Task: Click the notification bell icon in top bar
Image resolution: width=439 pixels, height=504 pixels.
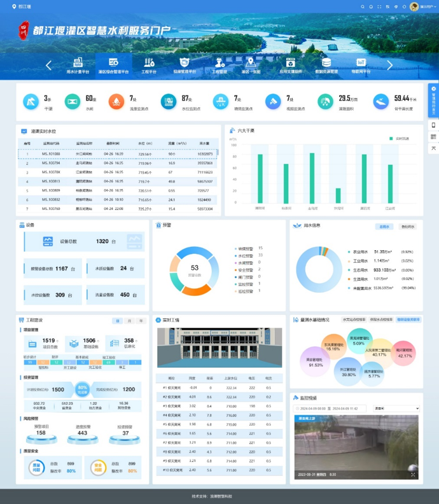Action: tap(371, 6)
